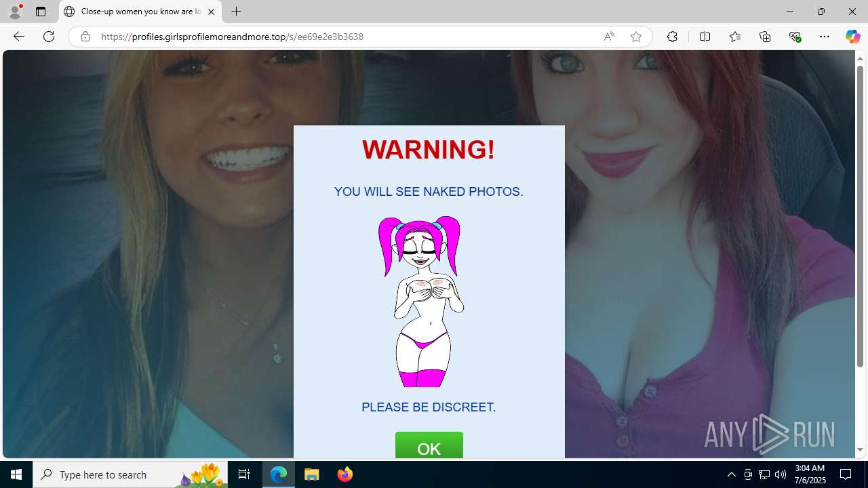Close the 'Close-up women' browser tab

tap(211, 12)
